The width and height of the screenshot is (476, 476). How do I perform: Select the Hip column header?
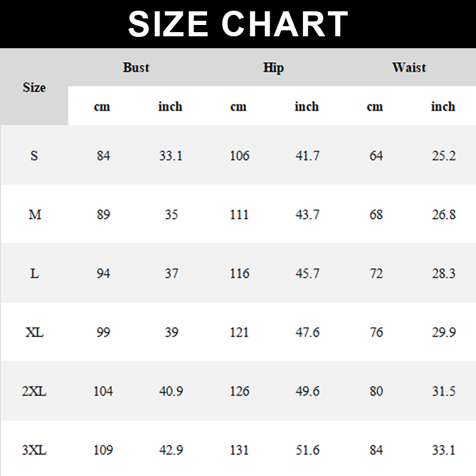pos(273,67)
